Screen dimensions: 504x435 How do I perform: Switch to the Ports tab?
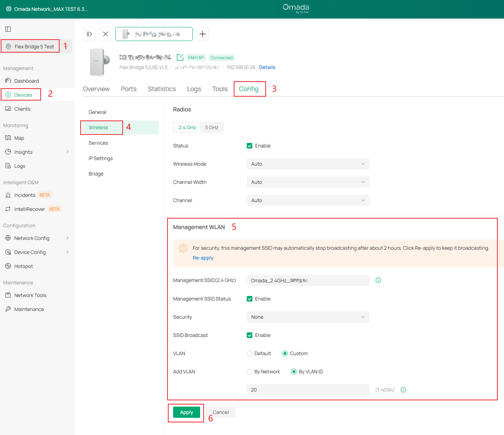point(129,89)
